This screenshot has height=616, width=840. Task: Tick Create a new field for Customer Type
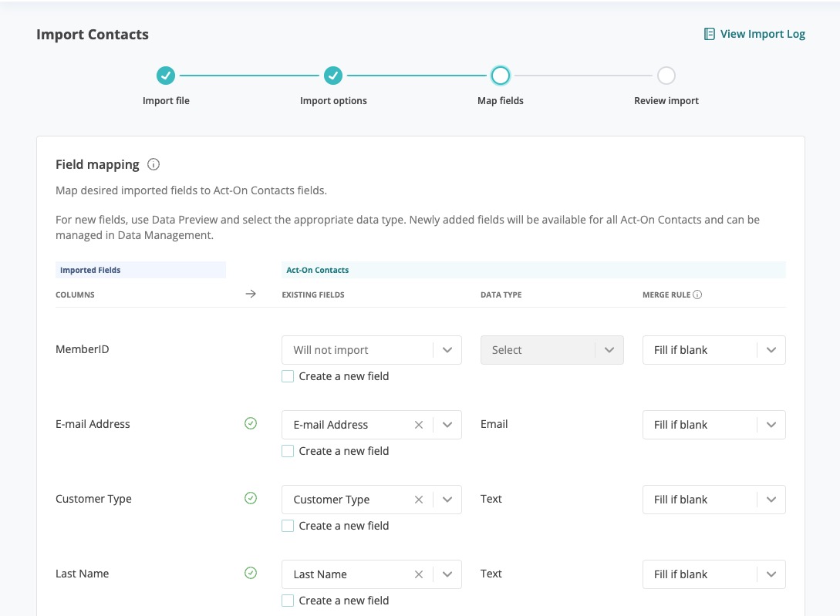click(288, 526)
